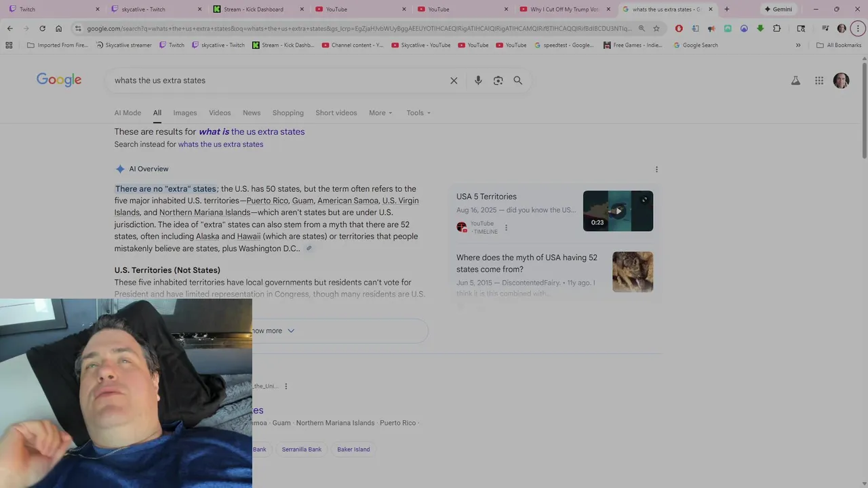
Task: Open the Skycatlive streamer bookmark
Action: (123, 45)
